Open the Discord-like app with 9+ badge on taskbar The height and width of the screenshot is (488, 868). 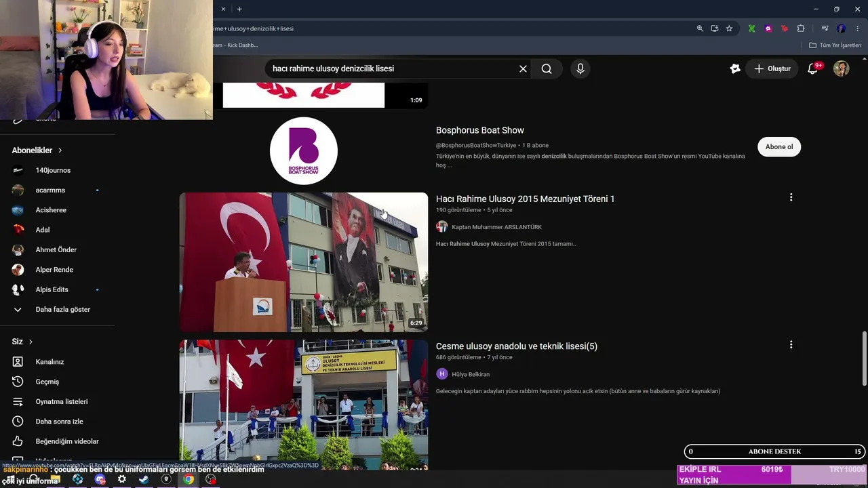point(100,479)
